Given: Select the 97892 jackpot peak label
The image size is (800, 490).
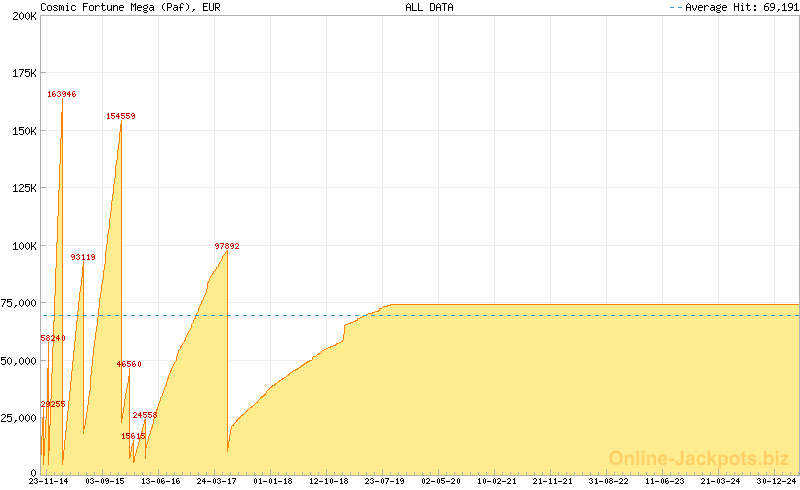Looking at the screenshot, I should coord(227,246).
